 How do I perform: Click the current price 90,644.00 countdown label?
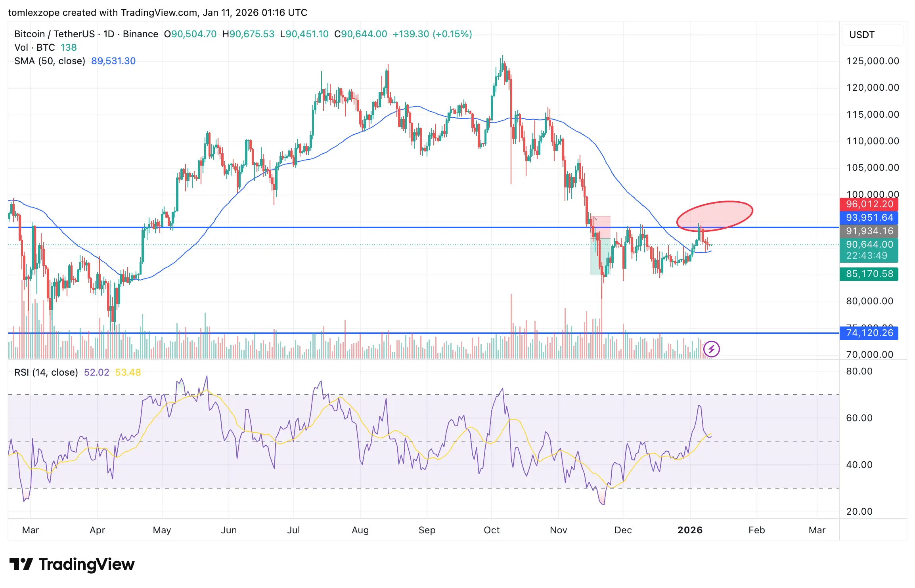[x=869, y=250]
